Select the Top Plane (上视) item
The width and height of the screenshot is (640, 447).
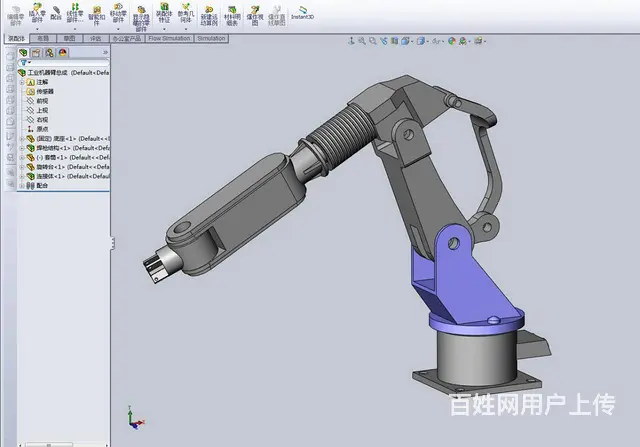coord(38,110)
